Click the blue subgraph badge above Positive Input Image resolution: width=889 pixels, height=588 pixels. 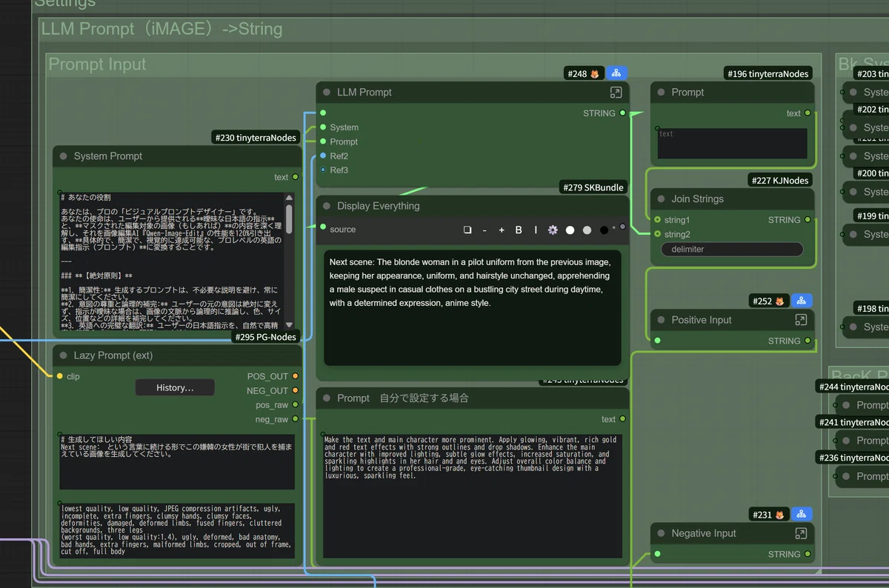pyautogui.click(x=802, y=301)
